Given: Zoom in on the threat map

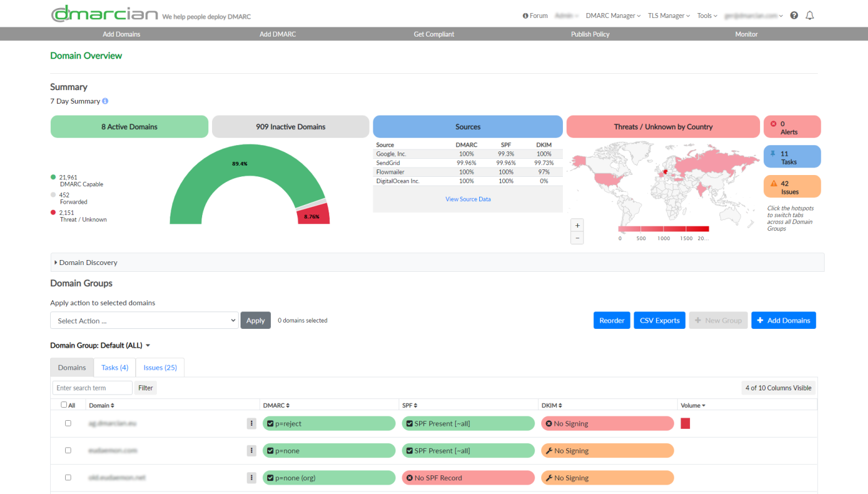Looking at the screenshot, I should pos(577,225).
